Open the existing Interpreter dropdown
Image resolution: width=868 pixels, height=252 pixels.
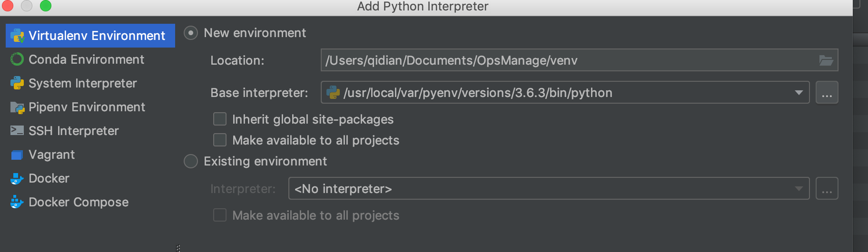[x=799, y=189]
